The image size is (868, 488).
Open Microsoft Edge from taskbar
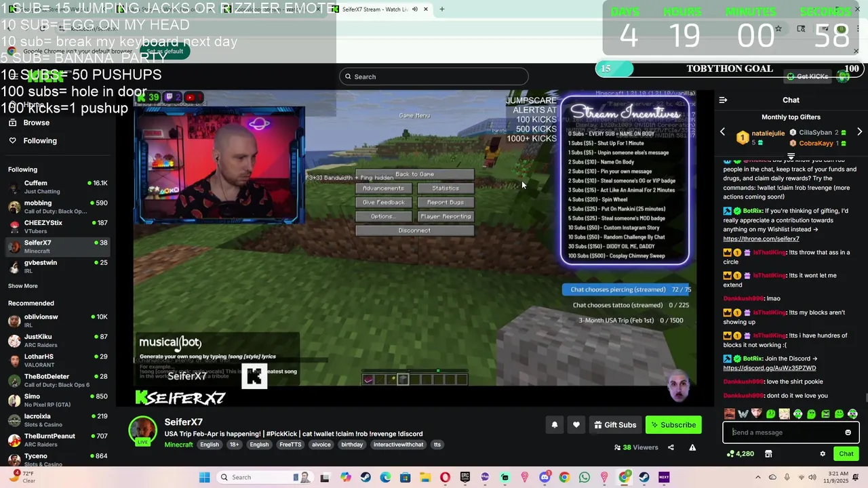385,477
